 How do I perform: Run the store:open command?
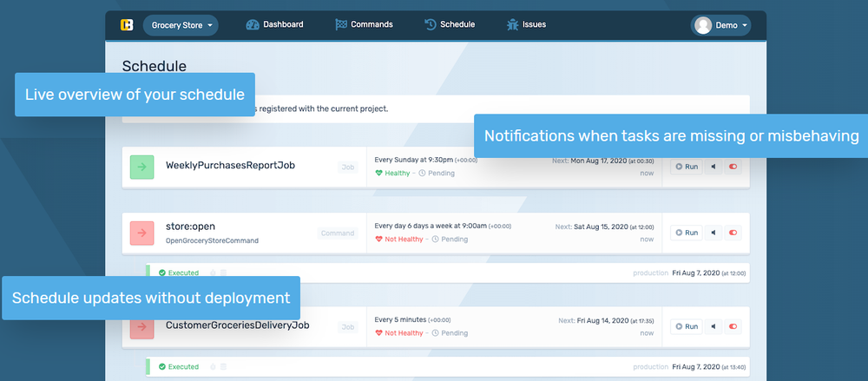[686, 233]
